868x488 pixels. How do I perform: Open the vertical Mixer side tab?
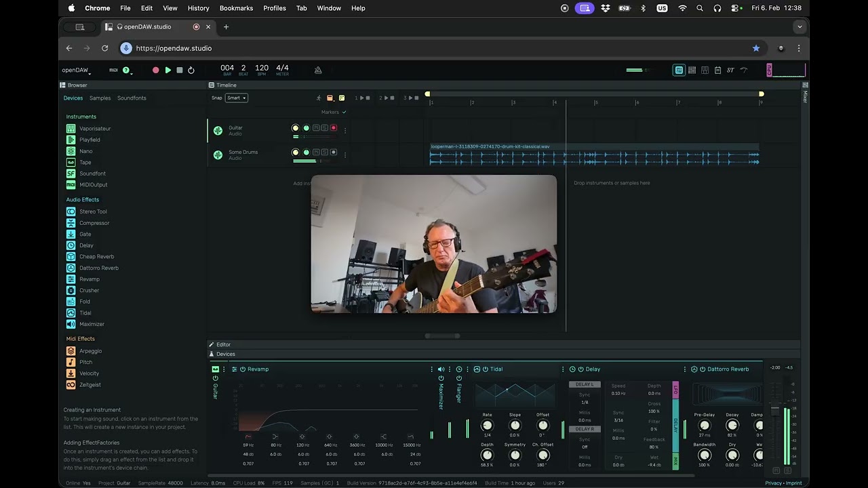point(805,94)
